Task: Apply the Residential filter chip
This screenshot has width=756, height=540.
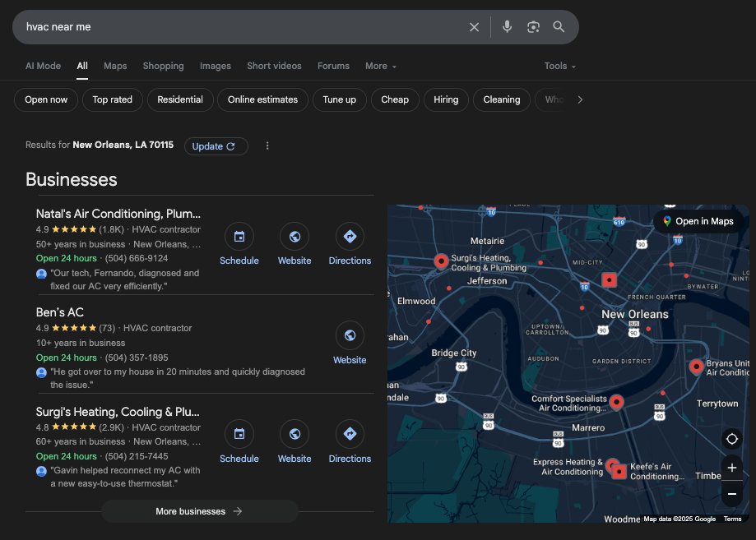Action: point(180,99)
